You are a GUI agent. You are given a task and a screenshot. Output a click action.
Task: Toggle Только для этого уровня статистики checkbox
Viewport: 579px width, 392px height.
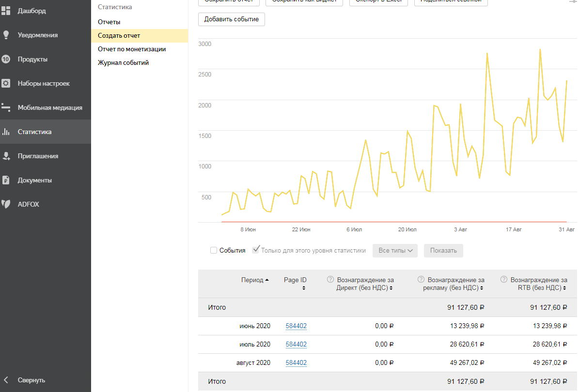[256, 250]
